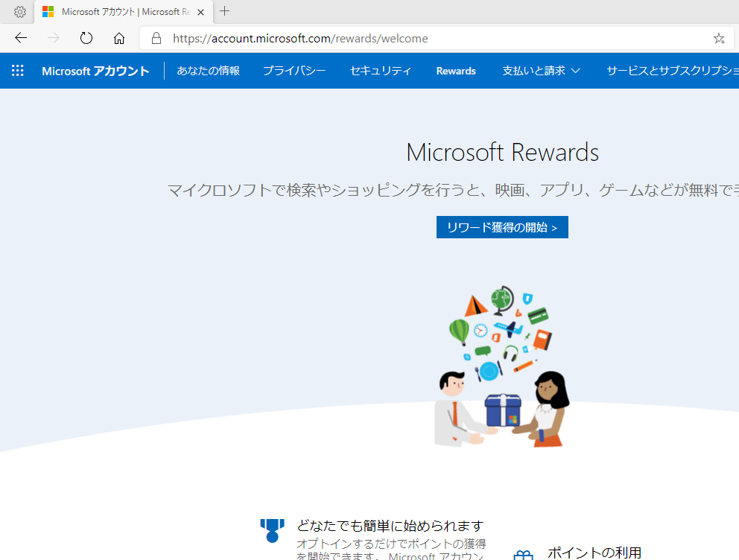Click the Rewards gift illustration
Image resolution: width=739 pixels, height=560 pixels.
(501, 366)
